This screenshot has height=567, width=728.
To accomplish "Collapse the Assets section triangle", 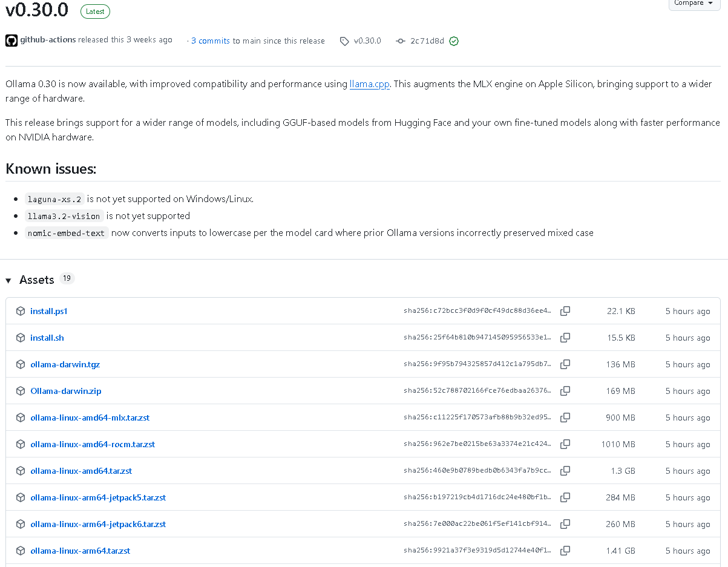I will pyautogui.click(x=8, y=280).
